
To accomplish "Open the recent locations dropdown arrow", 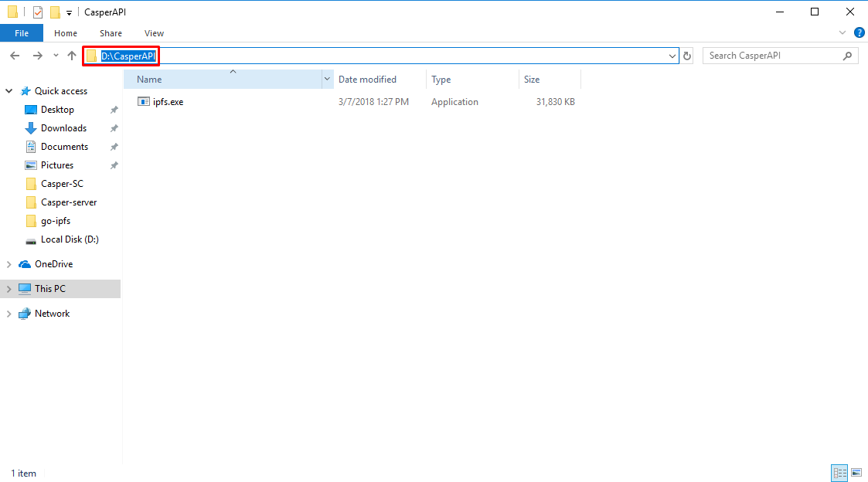I will (x=56, y=56).
